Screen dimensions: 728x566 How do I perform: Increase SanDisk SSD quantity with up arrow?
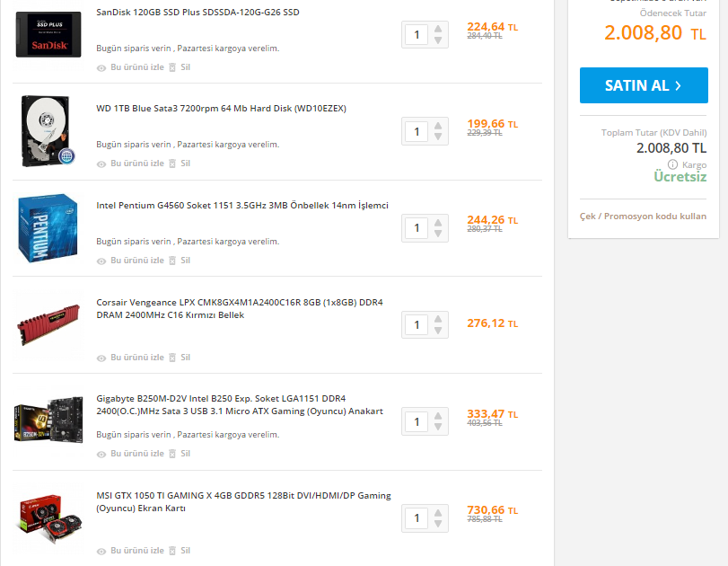click(x=438, y=29)
